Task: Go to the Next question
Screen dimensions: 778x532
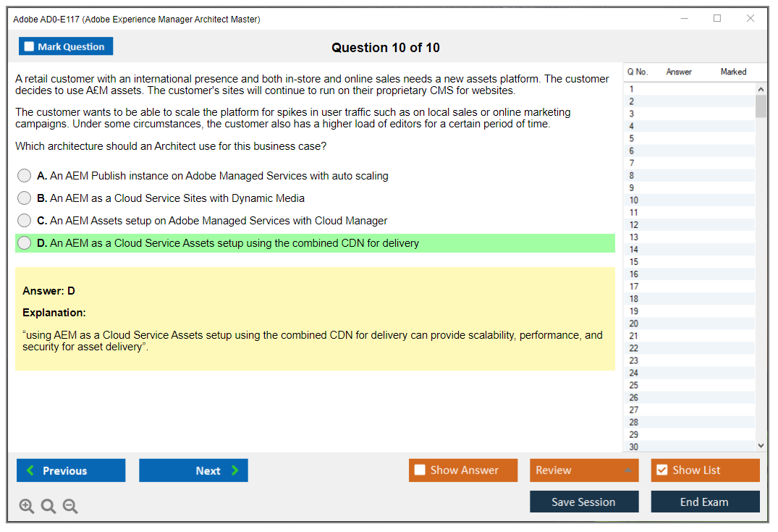Action: coord(193,470)
